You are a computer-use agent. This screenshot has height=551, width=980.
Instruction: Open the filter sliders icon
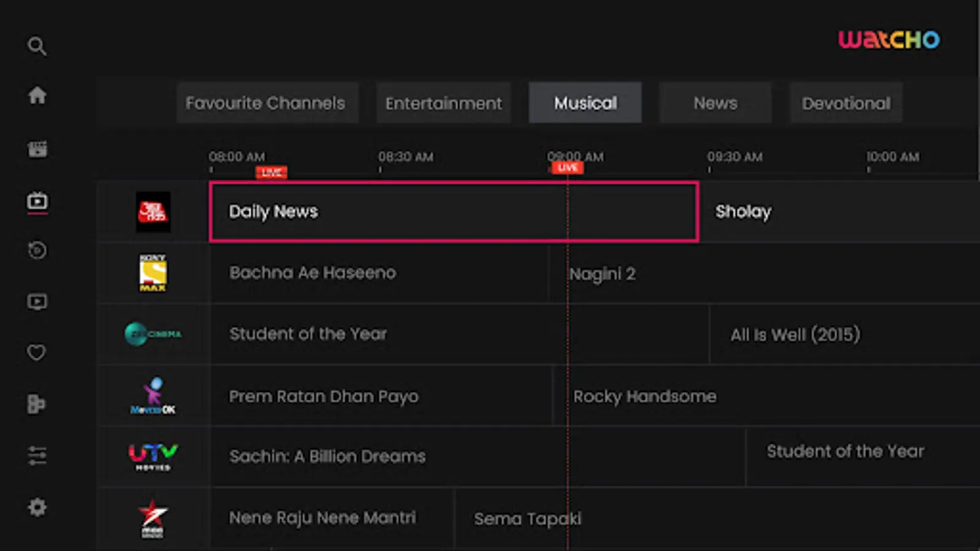37,455
